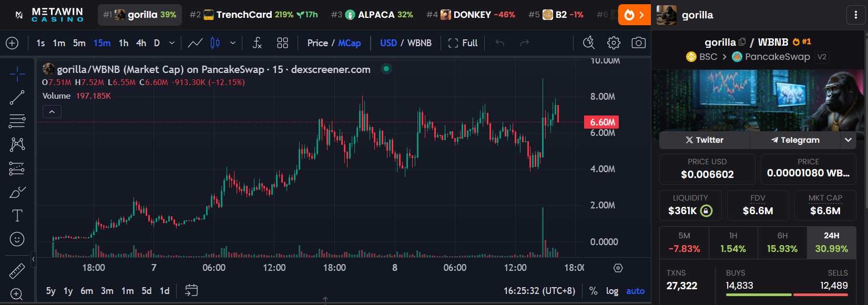Expand the time interval dropdown arrow

[x=171, y=43]
